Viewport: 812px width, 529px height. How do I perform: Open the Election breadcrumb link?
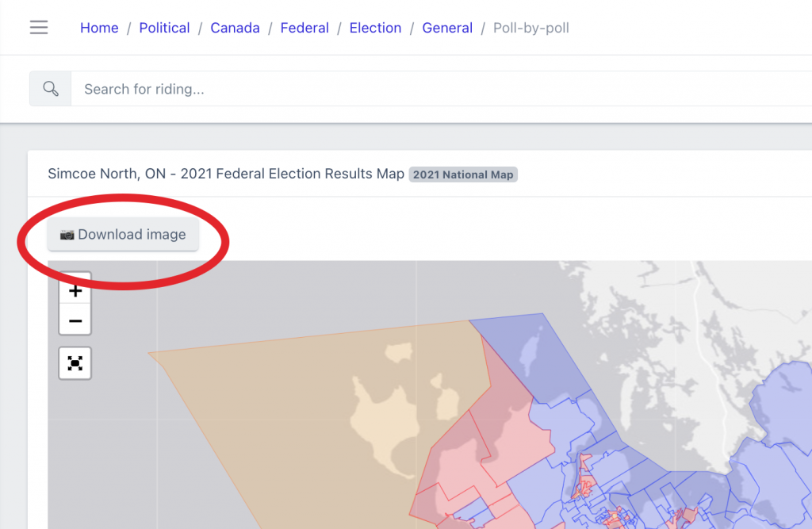pos(375,28)
